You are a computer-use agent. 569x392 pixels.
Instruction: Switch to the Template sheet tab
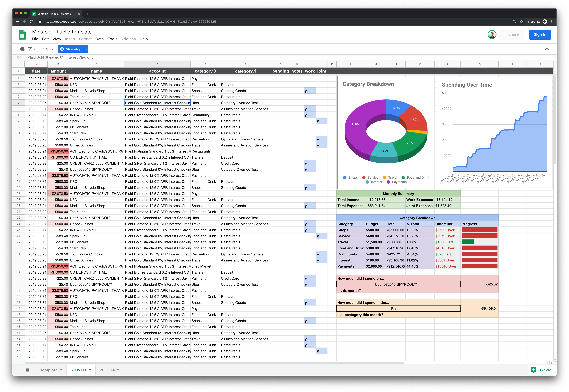[49, 370]
